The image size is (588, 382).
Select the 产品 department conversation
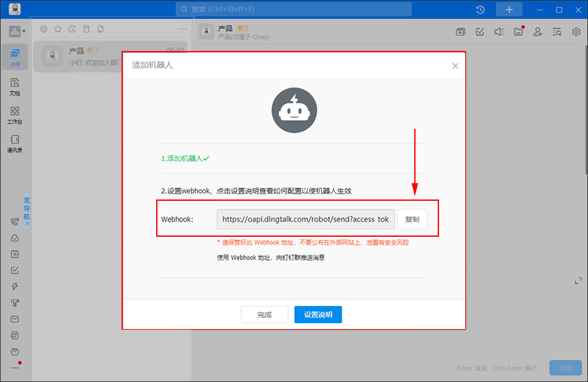[x=110, y=56]
